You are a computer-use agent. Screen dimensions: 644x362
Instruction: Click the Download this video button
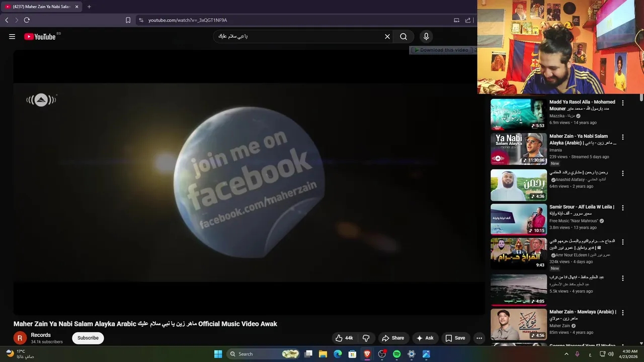[x=442, y=50]
